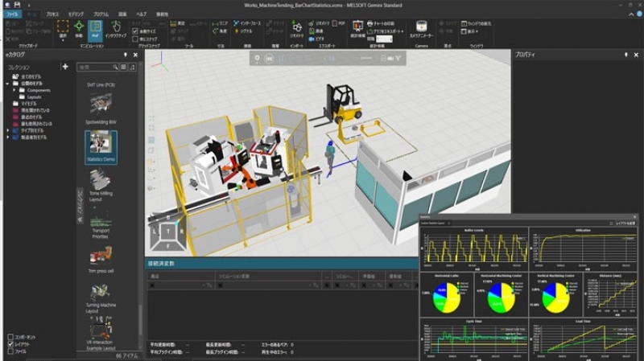The image size is (644, 361).
Task: Close the eカタログ panel
Action: pyautogui.click(x=135, y=55)
